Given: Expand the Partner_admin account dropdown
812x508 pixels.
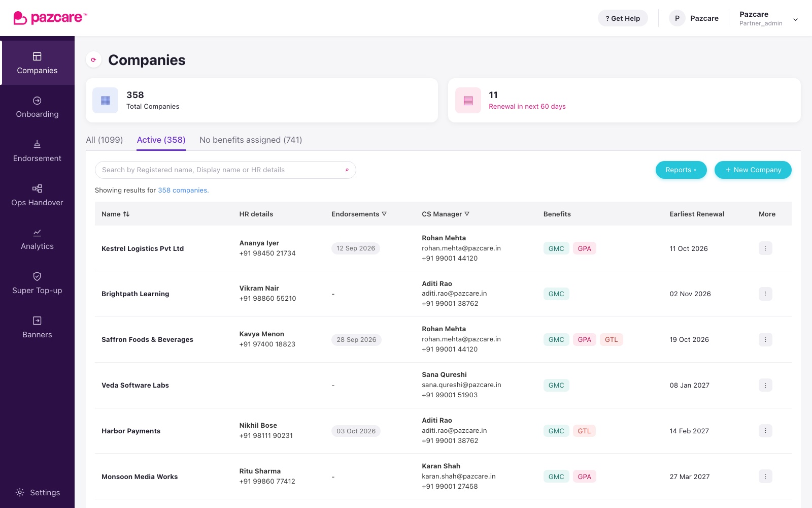Looking at the screenshot, I should [x=795, y=20].
